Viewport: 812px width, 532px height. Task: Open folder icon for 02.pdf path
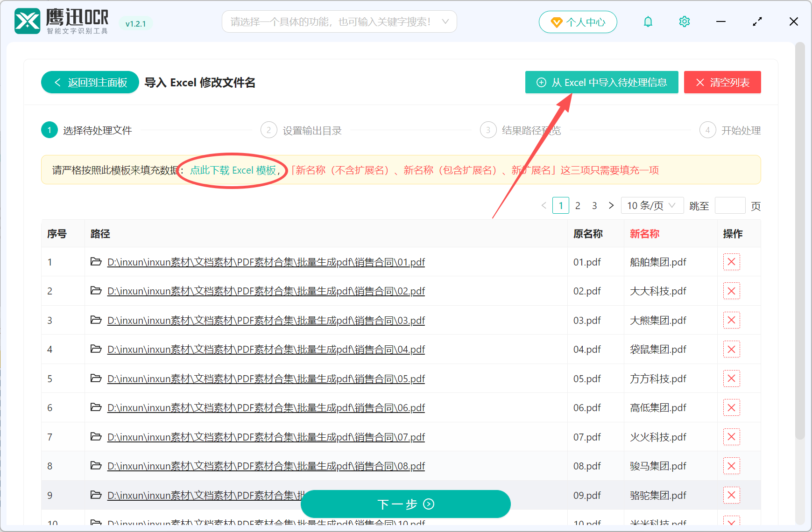tap(96, 291)
